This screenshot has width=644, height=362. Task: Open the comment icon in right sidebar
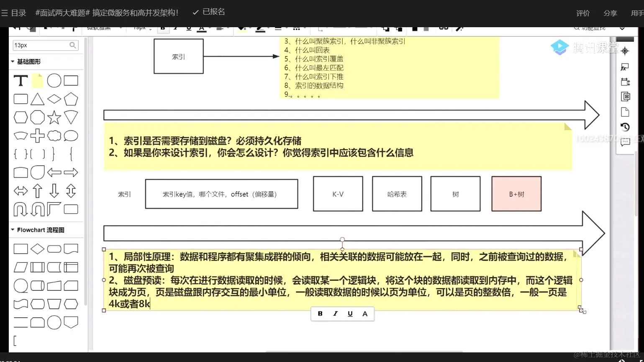coord(625,142)
